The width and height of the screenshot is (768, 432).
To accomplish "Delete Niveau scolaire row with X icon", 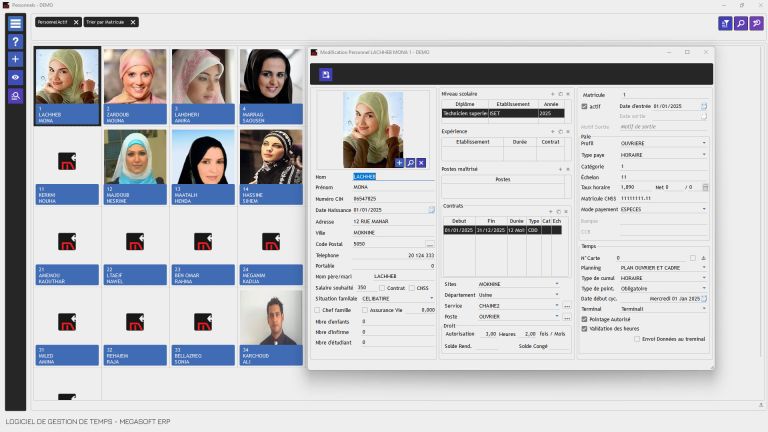I will pos(568,94).
